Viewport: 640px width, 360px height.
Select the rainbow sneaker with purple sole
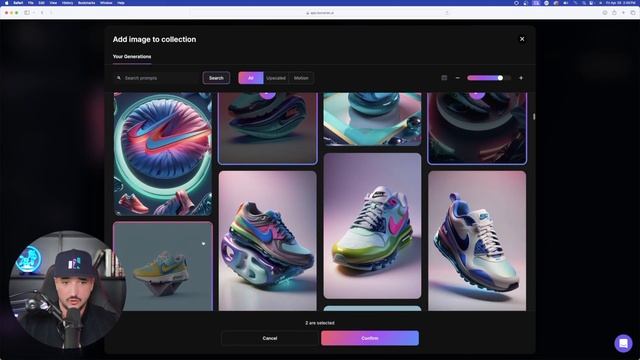[x=267, y=241]
